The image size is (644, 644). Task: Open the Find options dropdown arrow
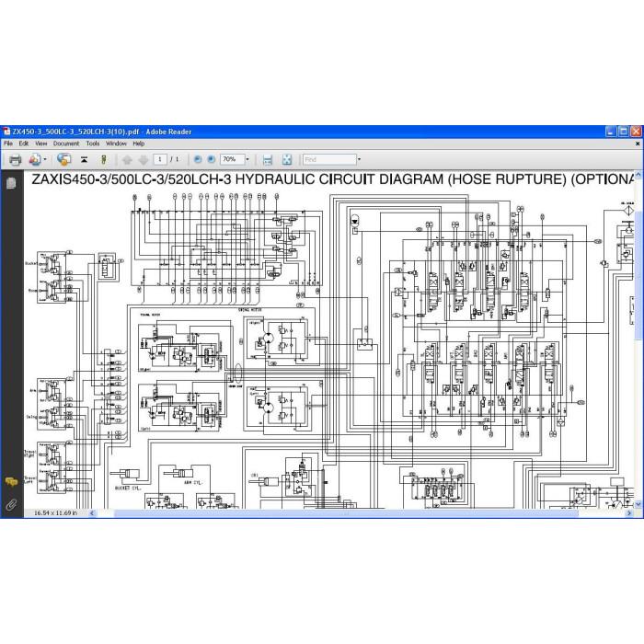(359, 159)
